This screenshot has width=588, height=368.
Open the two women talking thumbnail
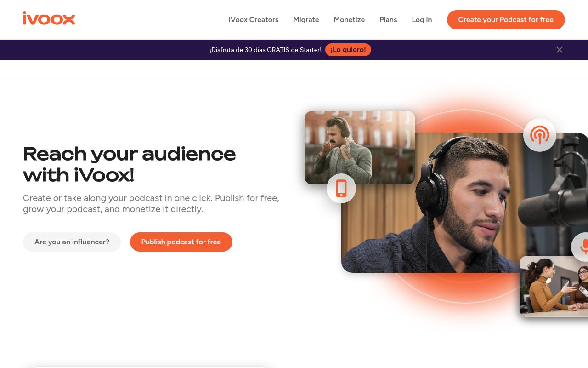[x=554, y=286]
